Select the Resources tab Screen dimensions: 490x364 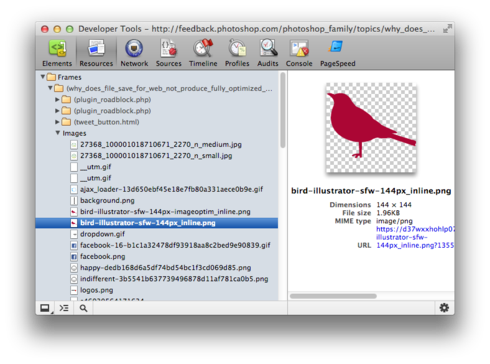click(x=96, y=53)
